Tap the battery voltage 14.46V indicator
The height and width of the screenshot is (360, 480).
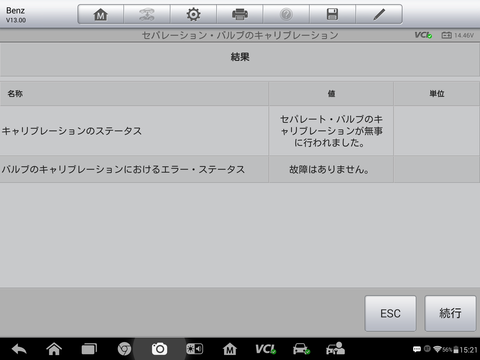457,35
